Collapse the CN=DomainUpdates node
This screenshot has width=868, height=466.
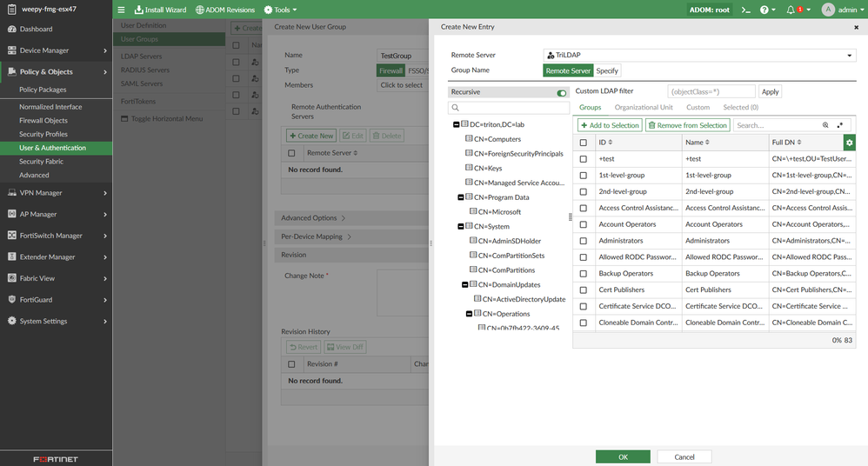click(x=465, y=284)
